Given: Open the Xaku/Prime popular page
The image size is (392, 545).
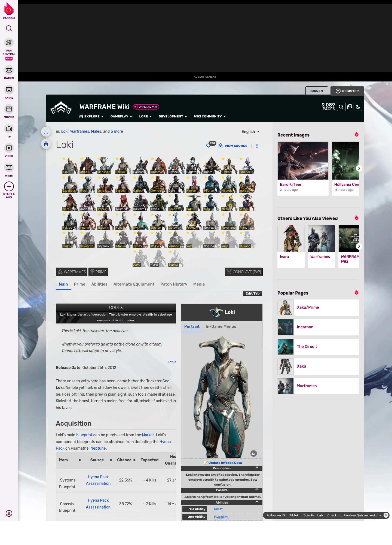Looking at the screenshot, I should [318, 308].
